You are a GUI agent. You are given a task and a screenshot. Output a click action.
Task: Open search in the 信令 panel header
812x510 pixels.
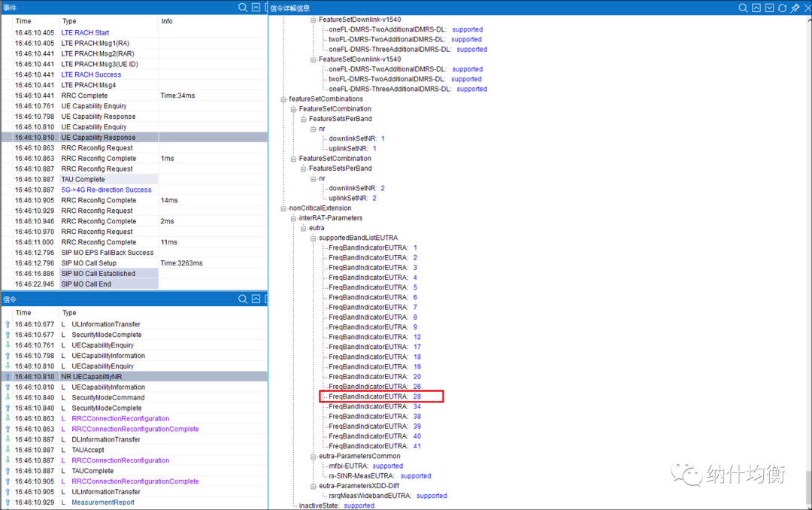point(242,299)
